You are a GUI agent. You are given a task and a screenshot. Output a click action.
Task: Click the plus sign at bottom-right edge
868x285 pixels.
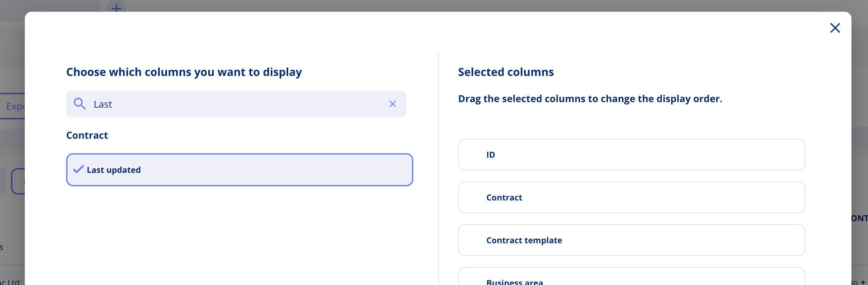(x=863, y=282)
